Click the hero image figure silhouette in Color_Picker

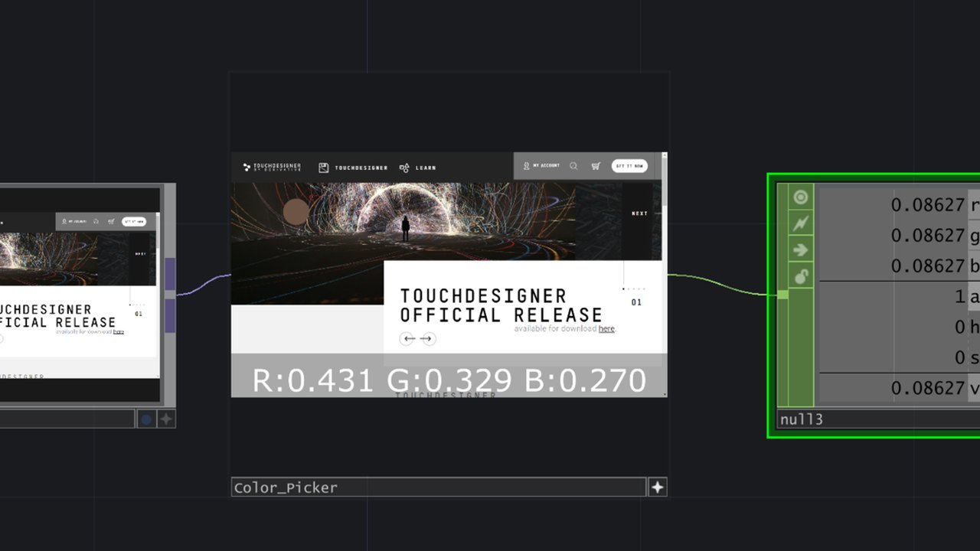click(406, 228)
